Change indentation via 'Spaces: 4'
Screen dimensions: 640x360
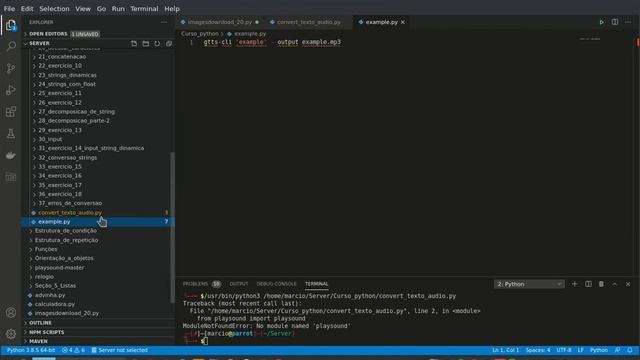tap(538, 350)
